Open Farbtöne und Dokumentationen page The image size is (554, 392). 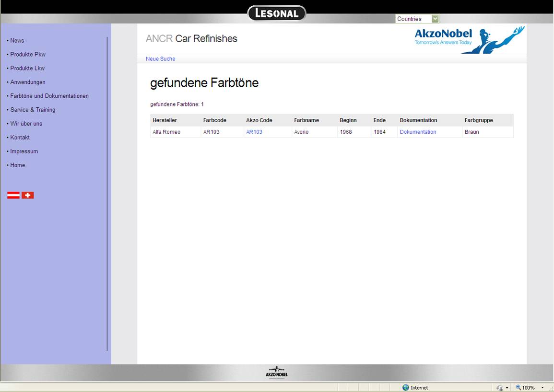(49, 96)
